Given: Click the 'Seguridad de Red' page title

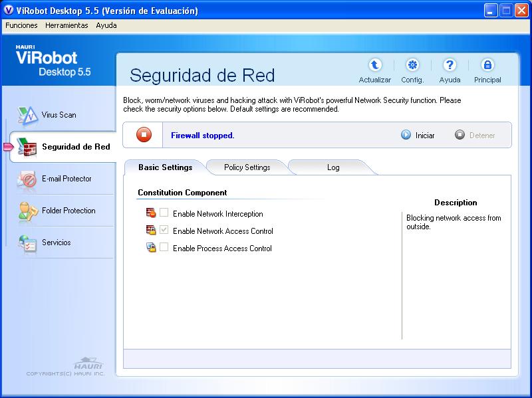Looking at the screenshot, I should click(202, 75).
